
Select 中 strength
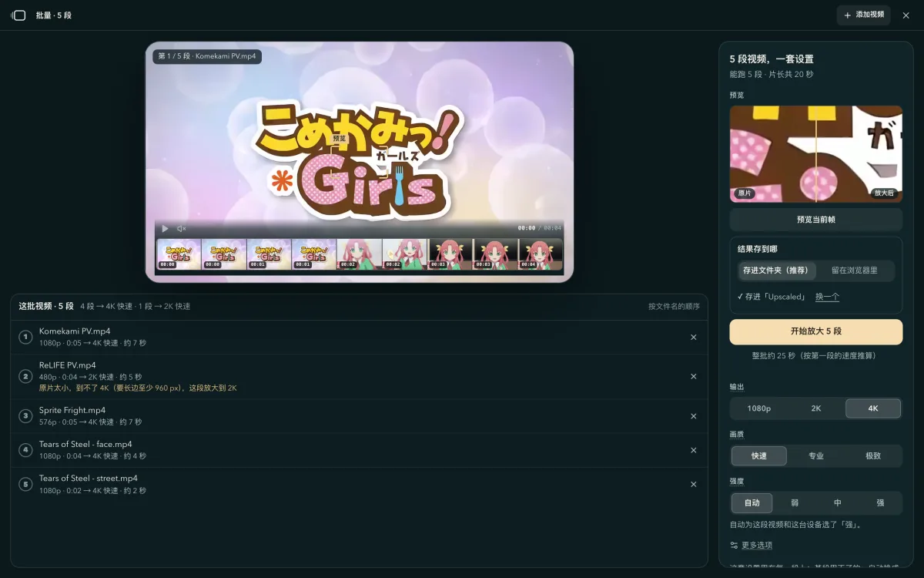pyautogui.click(x=838, y=503)
